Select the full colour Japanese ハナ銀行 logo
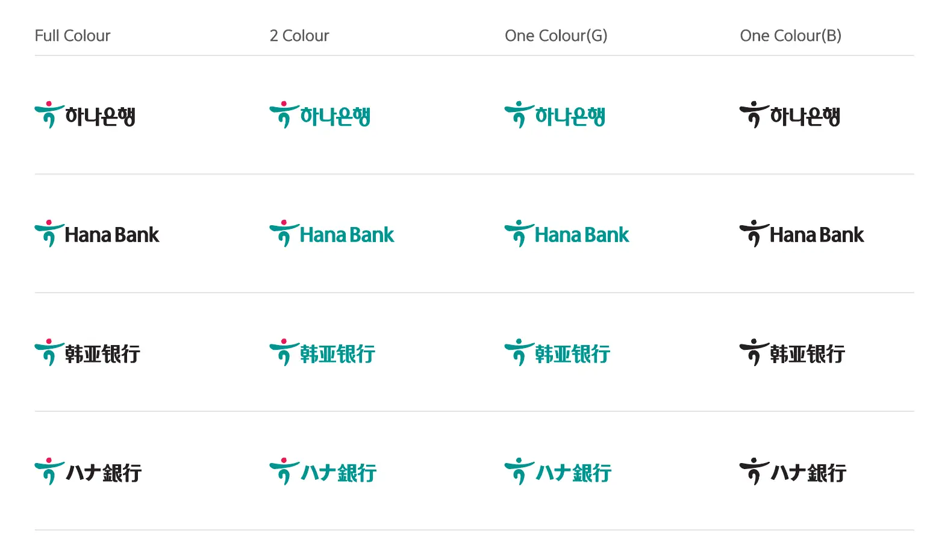936x560 pixels. tap(88, 471)
